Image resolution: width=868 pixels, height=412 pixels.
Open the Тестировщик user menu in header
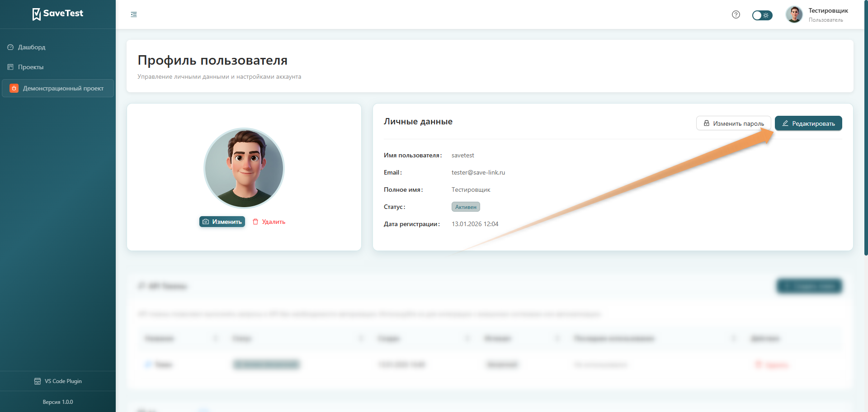[x=817, y=14]
